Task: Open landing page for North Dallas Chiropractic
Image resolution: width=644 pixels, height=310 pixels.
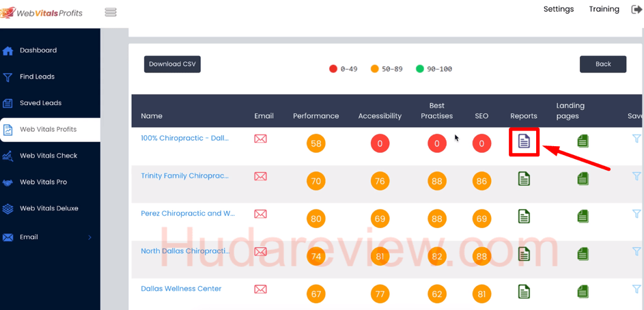Action: pos(583,254)
